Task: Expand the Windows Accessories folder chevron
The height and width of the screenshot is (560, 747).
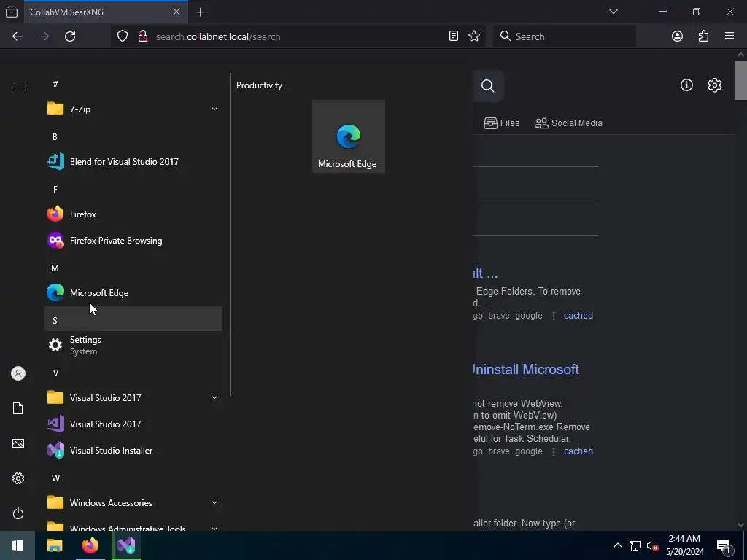Action: tap(214, 502)
